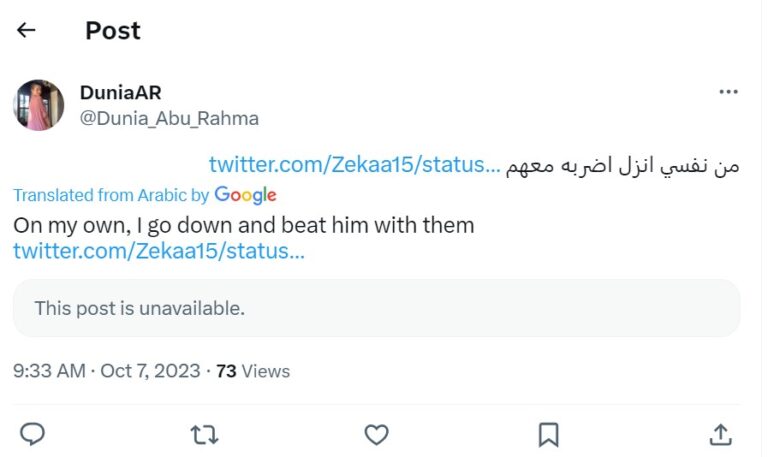Click the DuniaAR display name
The image size is (768, 457).
(x=121, y=92)
